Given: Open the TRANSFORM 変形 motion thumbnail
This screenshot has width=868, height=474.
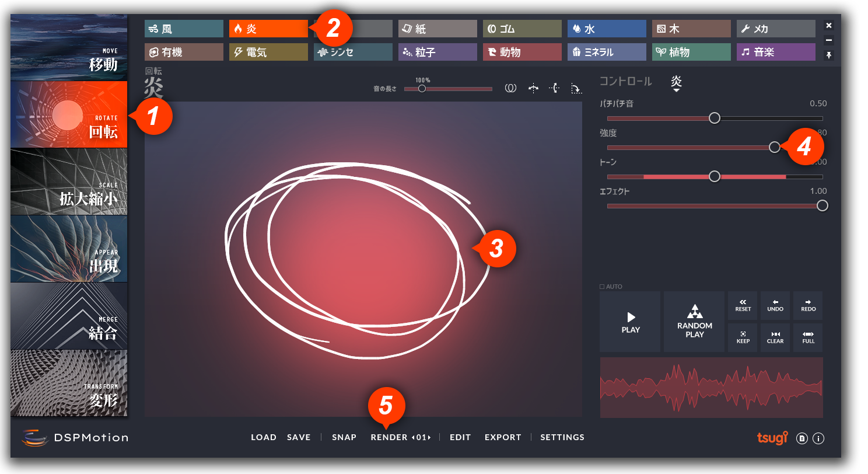Looking at the screenshot, I should [69, 383].
